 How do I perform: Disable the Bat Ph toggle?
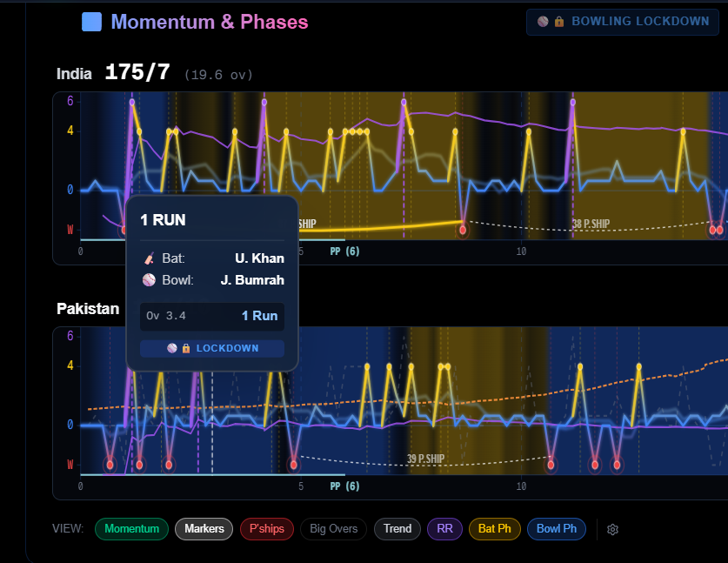click(x=494, y=529)
